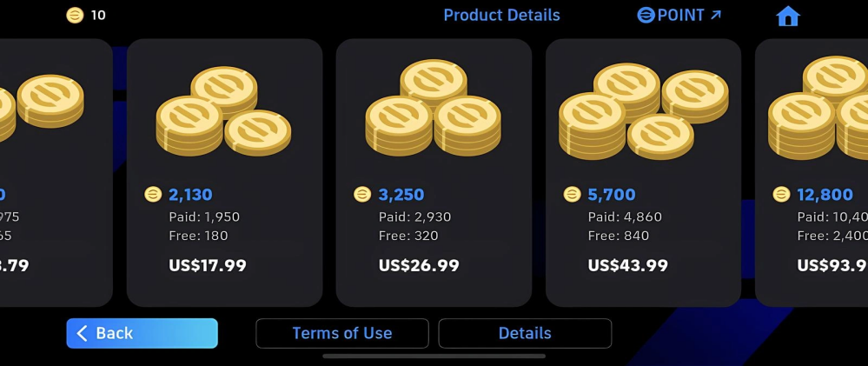Open Terms of Use
868x366 pixels.
point(341,333)
